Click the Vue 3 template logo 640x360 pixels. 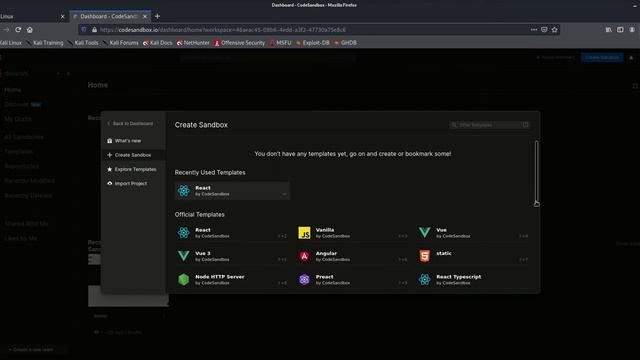click(184, 256)
